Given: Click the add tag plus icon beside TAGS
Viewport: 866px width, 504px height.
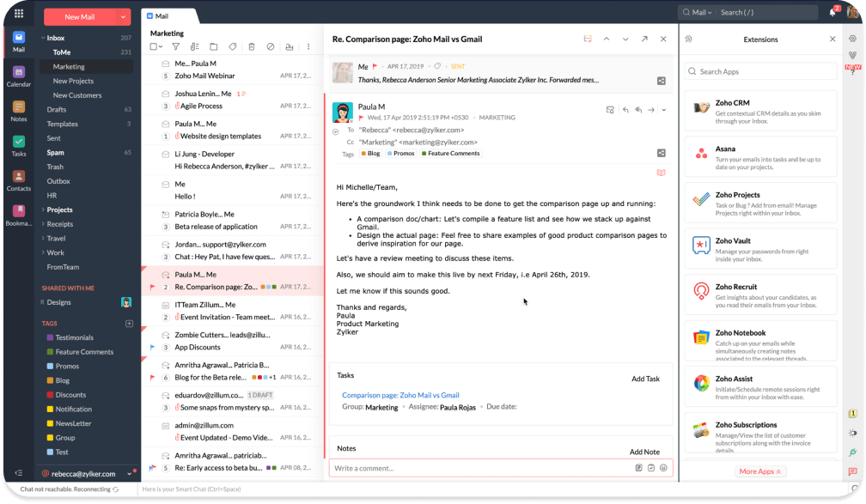Looking at the screenshot, I should (129, 324).
